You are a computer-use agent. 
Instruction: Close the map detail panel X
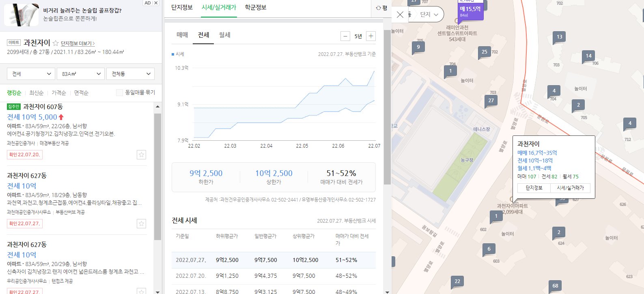tap(400, 15)
